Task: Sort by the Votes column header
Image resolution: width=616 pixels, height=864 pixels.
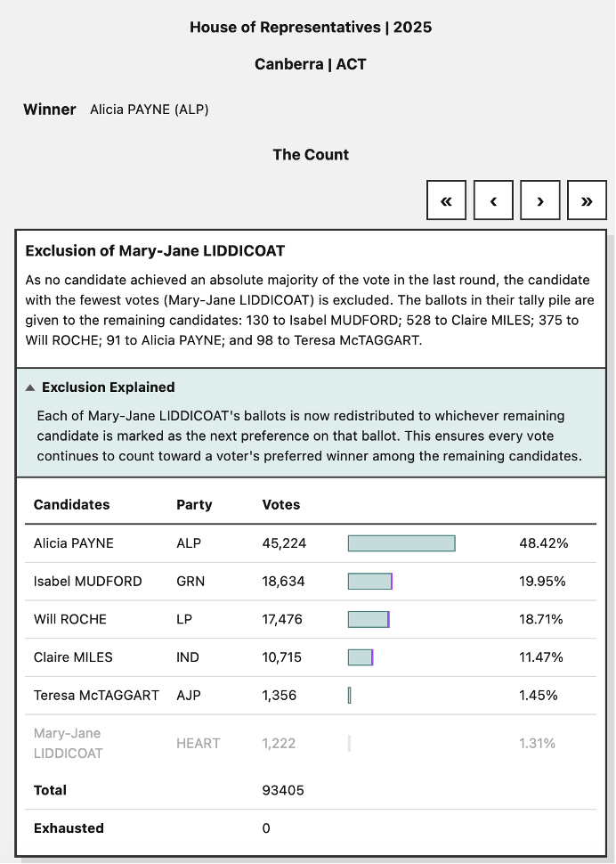Action: point(281,504)
